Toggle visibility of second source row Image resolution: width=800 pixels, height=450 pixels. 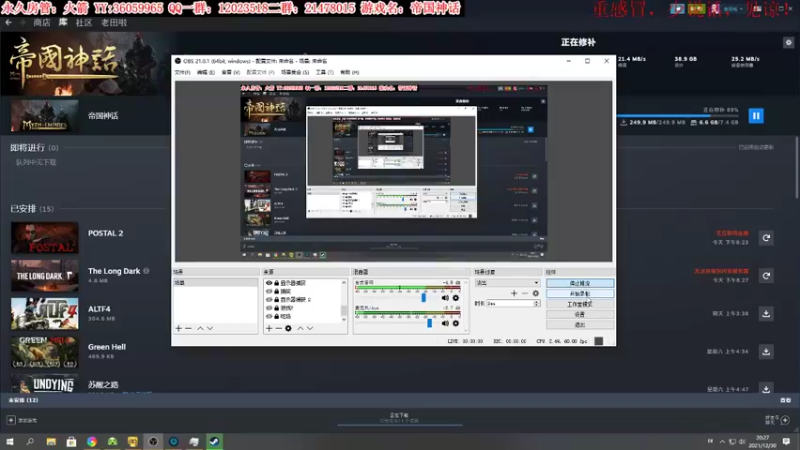click(269, 291)
